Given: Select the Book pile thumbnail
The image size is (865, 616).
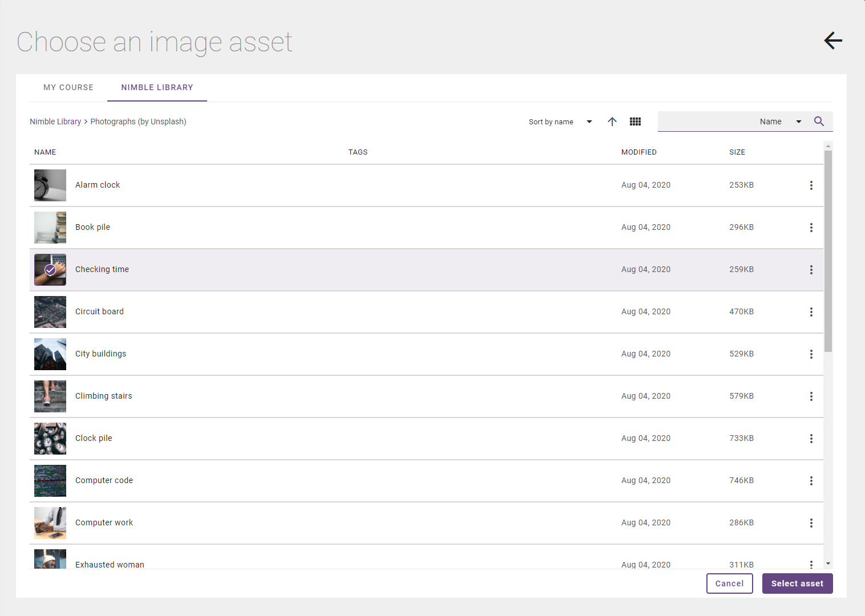Looking at the screenshot, I should 50,228.
